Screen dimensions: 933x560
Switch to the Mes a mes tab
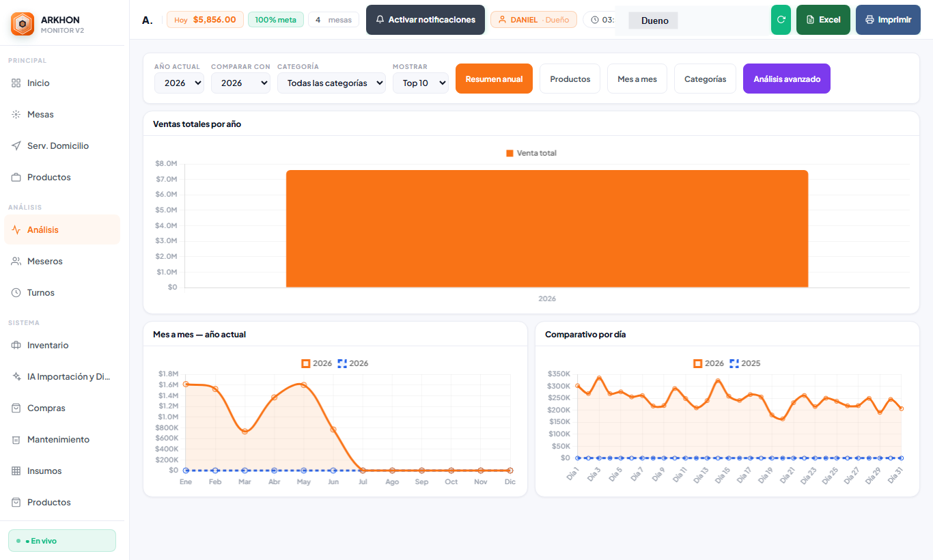[x=637, y=79]
